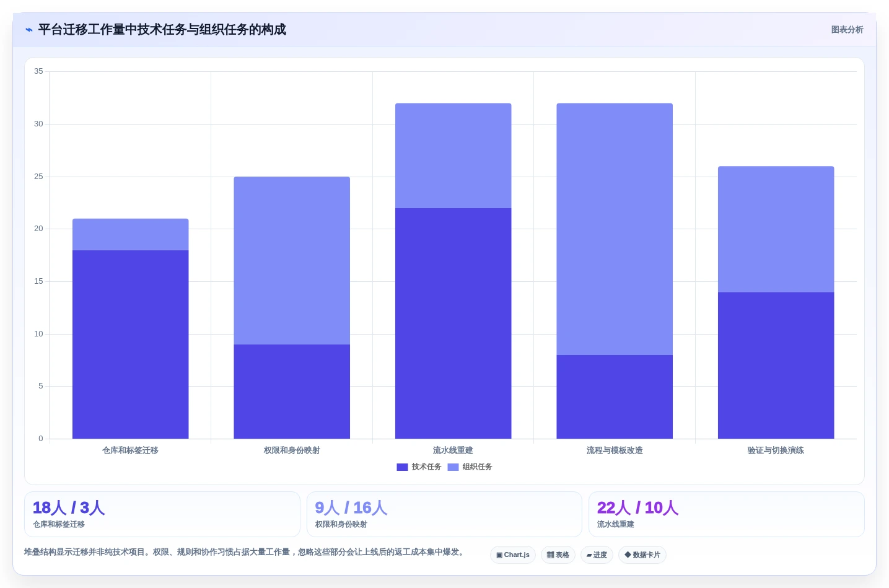This screenshot has width=889, height=588.
Task: Click the 仓库和标签迁移 axis label
Action: click(131, 450)
